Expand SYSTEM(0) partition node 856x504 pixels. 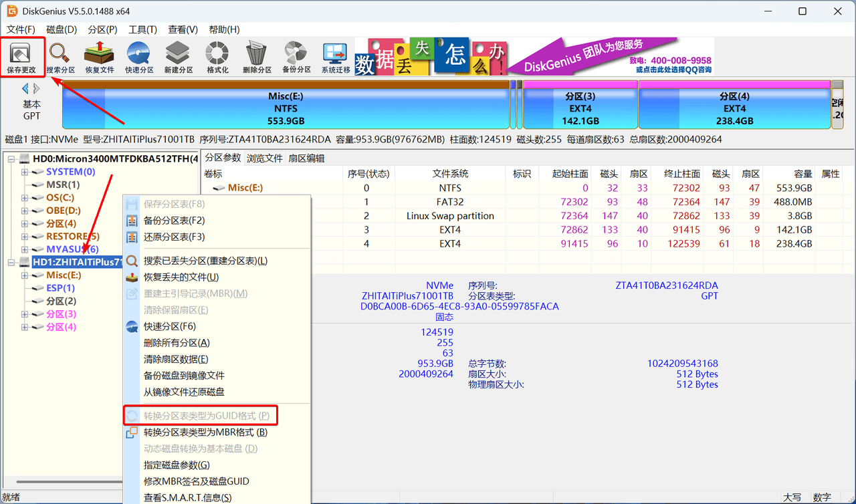coord(25,172)
